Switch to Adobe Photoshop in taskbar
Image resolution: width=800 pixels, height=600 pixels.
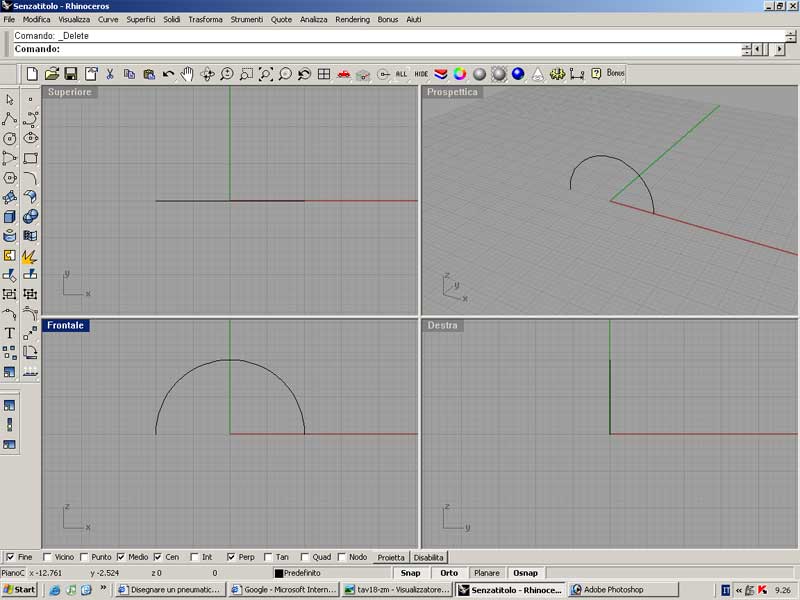(x=613, y=590)
